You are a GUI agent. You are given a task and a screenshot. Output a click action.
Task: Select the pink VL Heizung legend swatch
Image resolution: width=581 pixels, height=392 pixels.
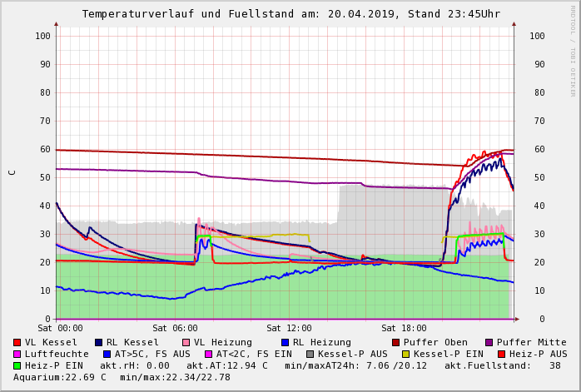tap(186, 342)
